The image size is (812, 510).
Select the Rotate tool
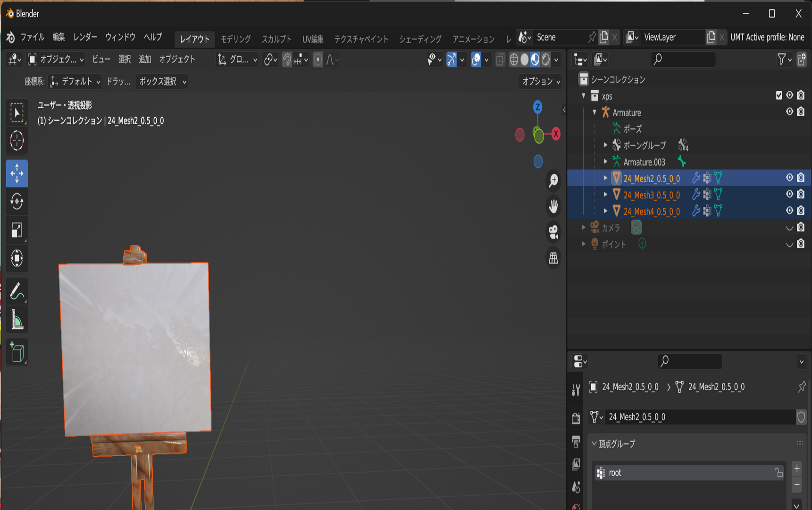[17, 202]
